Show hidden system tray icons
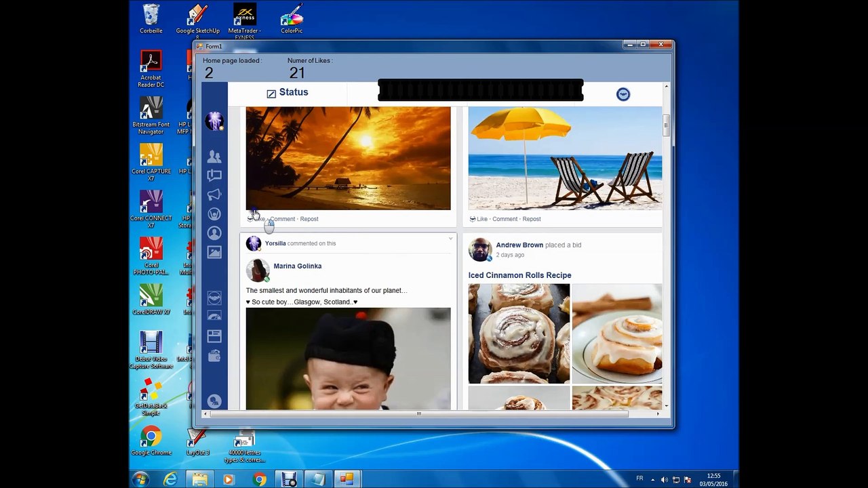The height and width of the screenshot is (488, 868). tap(653, 479)
